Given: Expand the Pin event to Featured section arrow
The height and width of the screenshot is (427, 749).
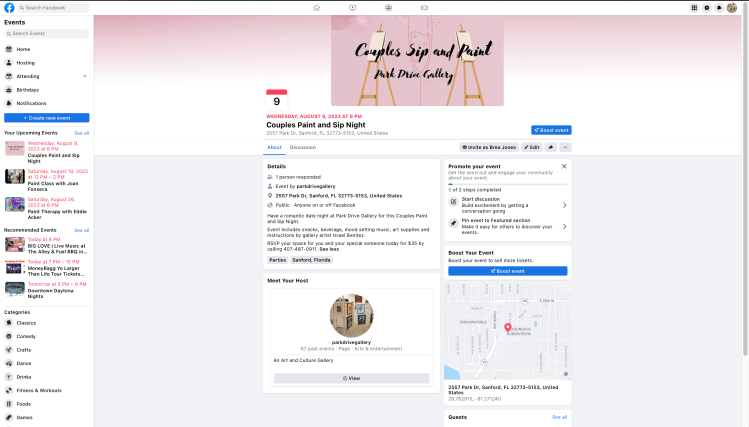Looking at the screenshot, I should (x=564, y=226).
